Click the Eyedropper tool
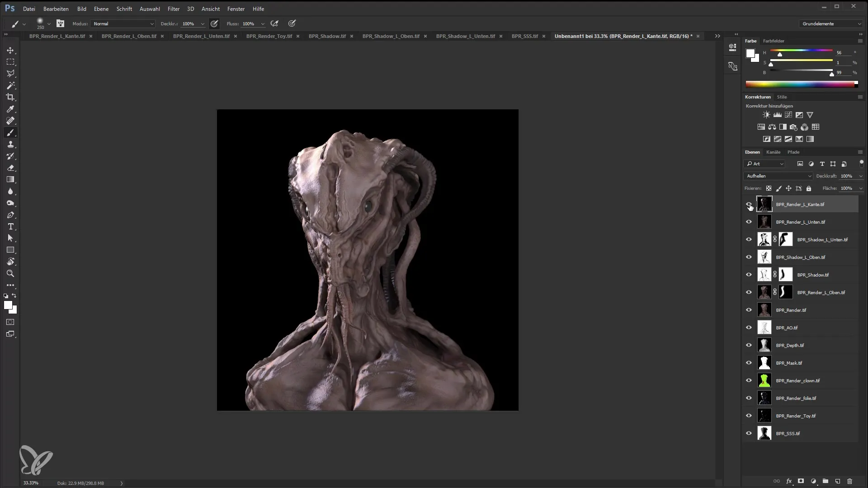Image resolution: width=868 pixels, height=488 pixels. pyautogui.click(x=10, y=108)
